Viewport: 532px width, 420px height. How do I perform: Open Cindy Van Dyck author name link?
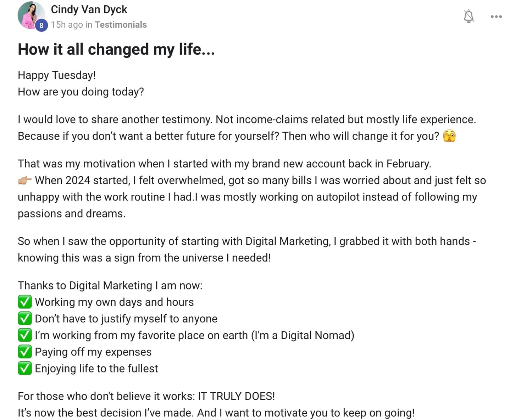89,9
